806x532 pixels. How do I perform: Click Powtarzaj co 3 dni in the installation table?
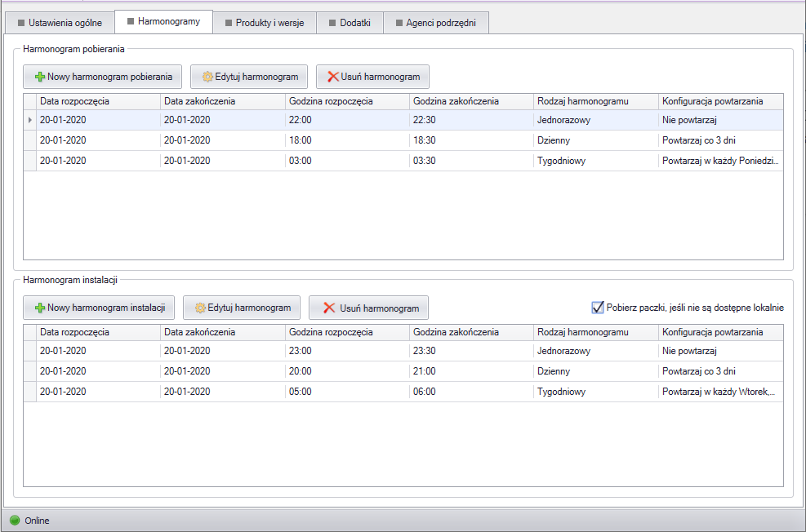(721, 371)
